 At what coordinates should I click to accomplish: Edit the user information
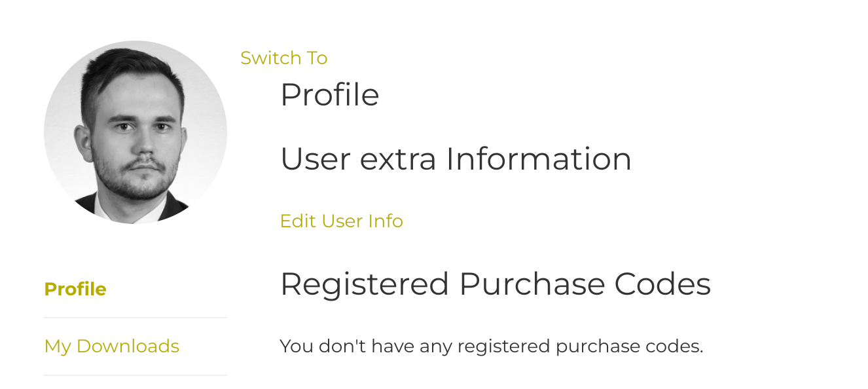pyautogui.click(x=342, y=221)
